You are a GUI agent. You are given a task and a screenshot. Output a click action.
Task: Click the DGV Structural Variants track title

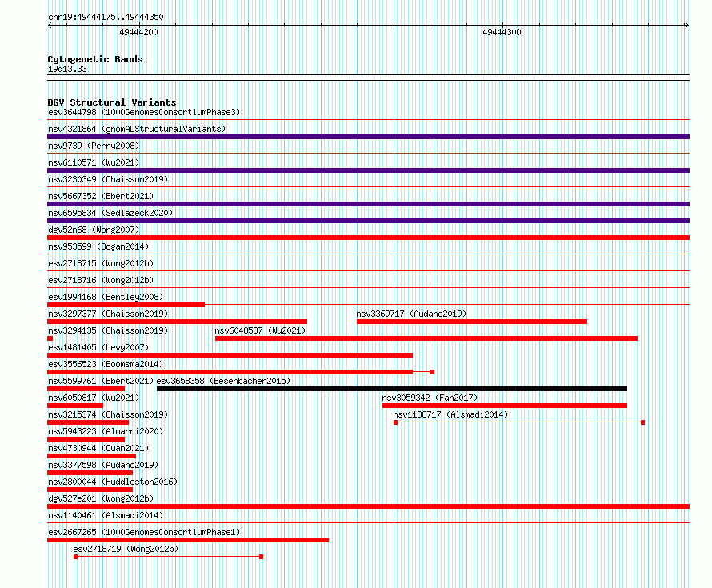[112, 102]
